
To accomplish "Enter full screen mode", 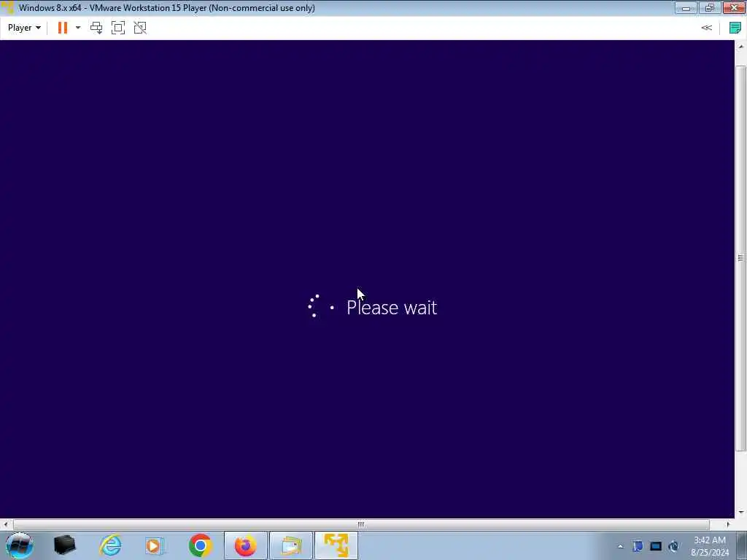I will coord(118,28).
